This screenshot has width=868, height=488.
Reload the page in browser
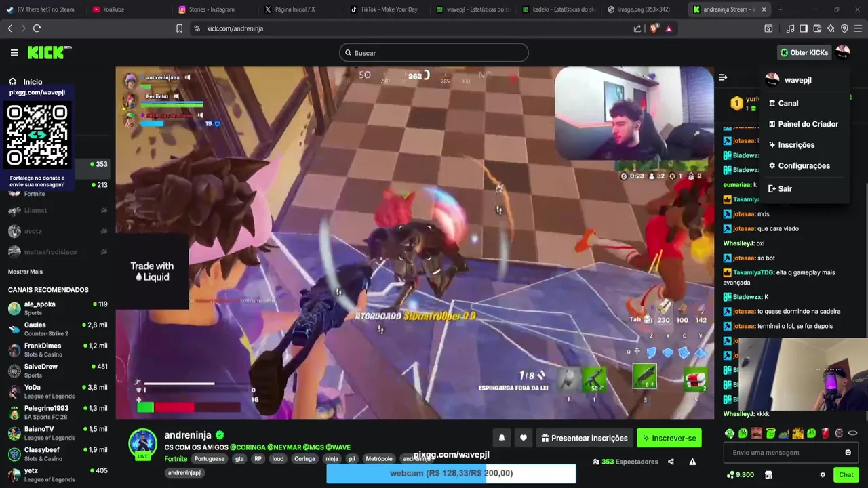tap(37, 28)
